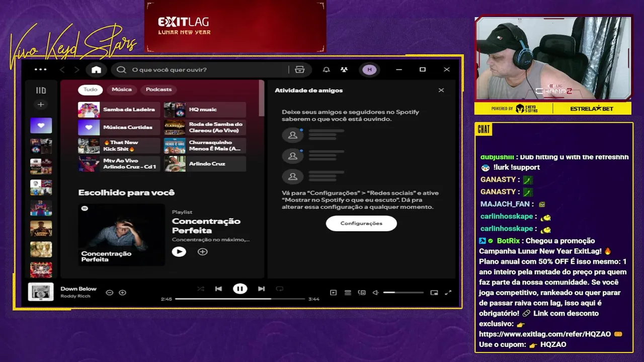Pause the current song
The image size is (644, 362).
(240, 289)
